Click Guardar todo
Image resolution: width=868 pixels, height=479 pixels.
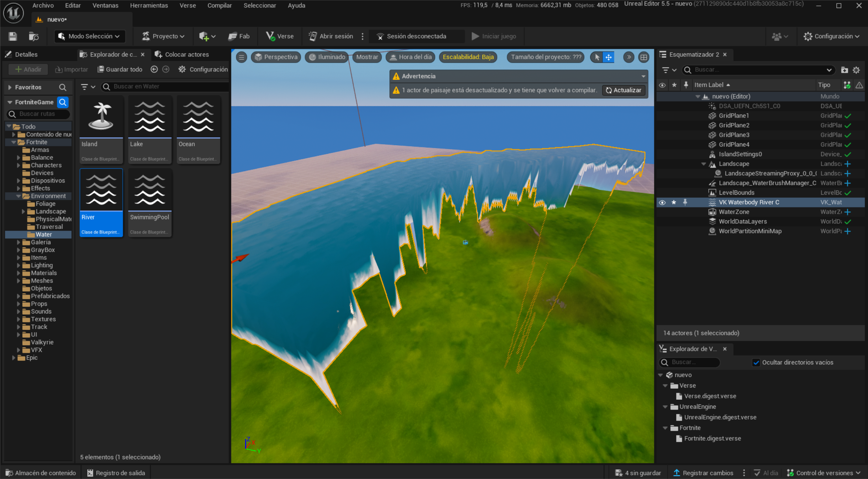[120, 69]
